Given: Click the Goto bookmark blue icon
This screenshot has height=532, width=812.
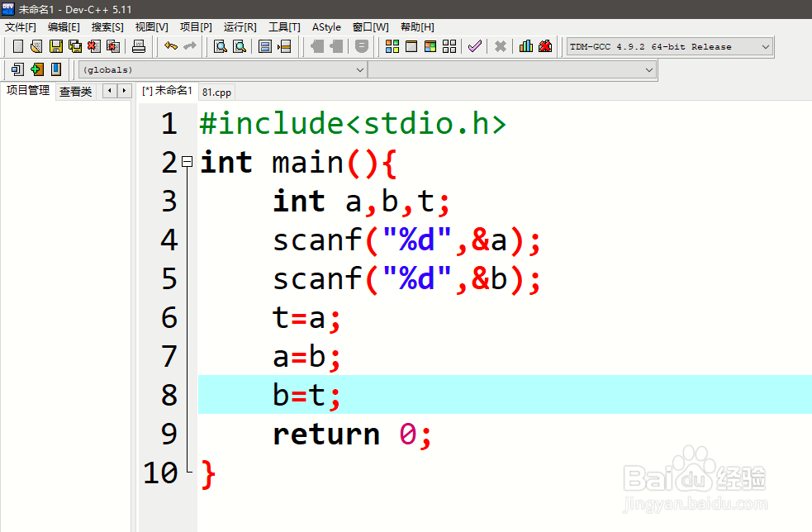Looking at the screenshot, I should (x=56, y=69).
